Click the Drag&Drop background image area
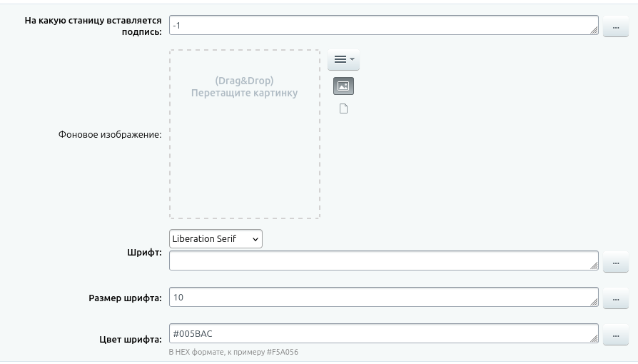The height and width of the screenshot is (364, 638). (x=245, y=134)
